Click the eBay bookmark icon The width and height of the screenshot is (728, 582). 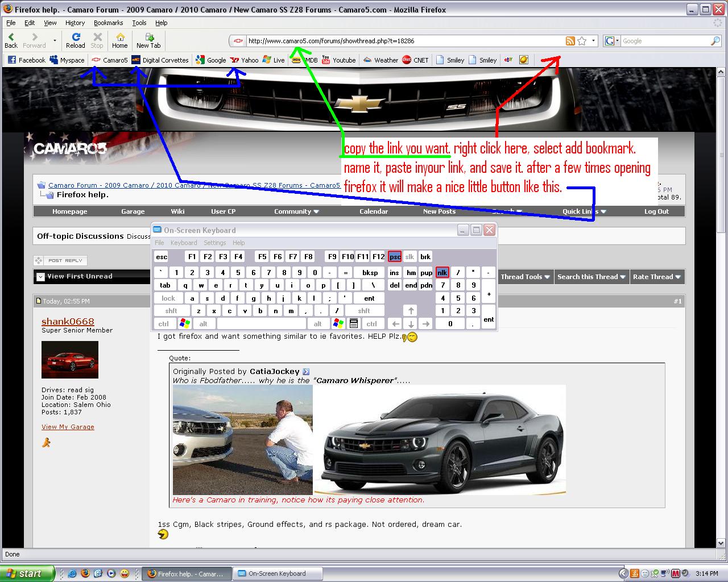click(508, 60)
